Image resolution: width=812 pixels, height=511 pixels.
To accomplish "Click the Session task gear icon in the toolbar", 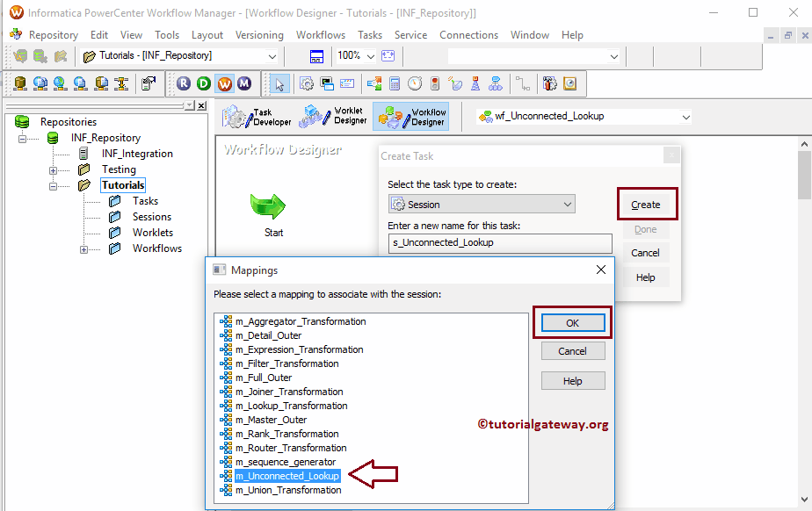I will [x=307, y=83].
